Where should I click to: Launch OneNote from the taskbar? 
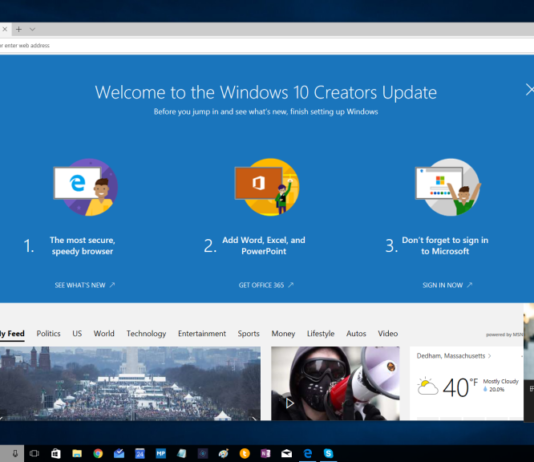266,453
